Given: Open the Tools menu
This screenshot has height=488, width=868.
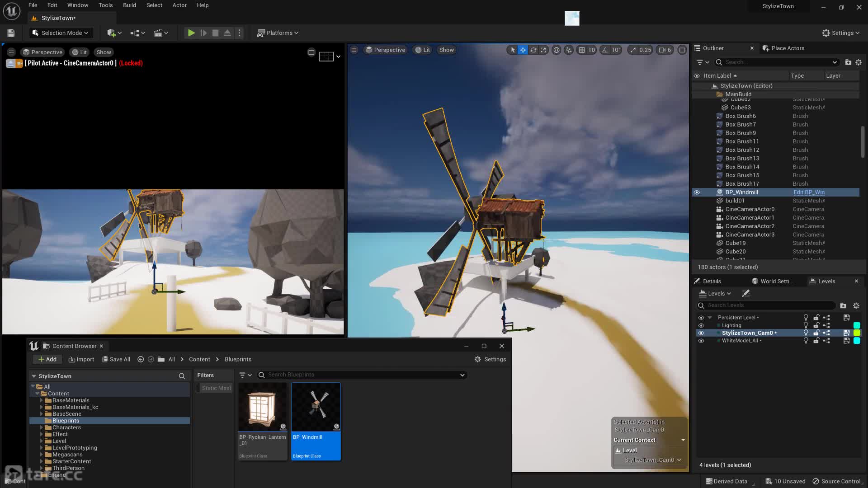Looking at the screenshot, I should (105, 5).
